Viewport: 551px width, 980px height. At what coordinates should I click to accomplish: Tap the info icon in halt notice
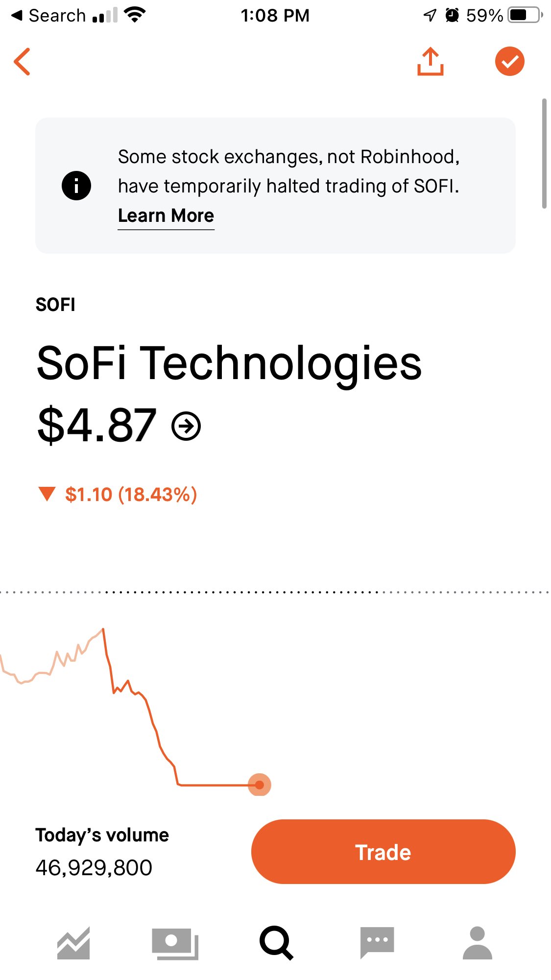[x=76, y=186]
